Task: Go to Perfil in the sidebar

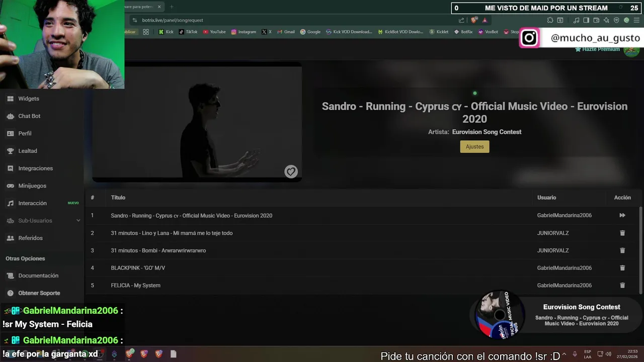Action: pyautogui.click(x=25, y=133)
